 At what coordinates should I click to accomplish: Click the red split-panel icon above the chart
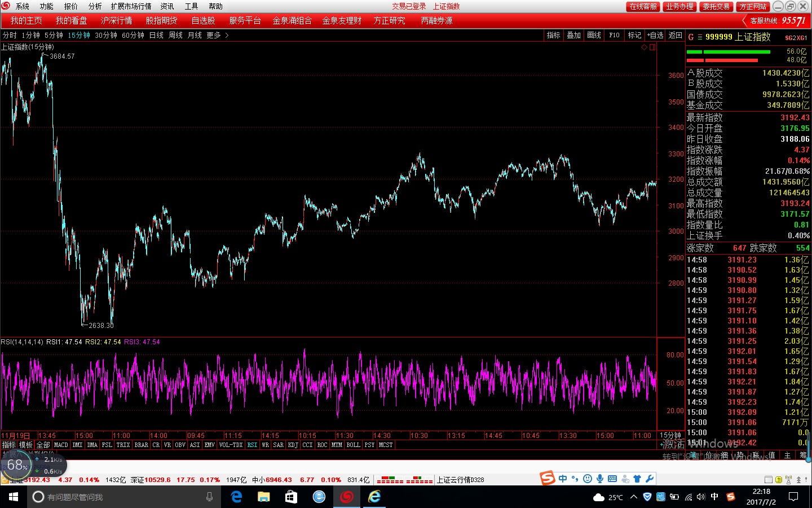(652, 47)
